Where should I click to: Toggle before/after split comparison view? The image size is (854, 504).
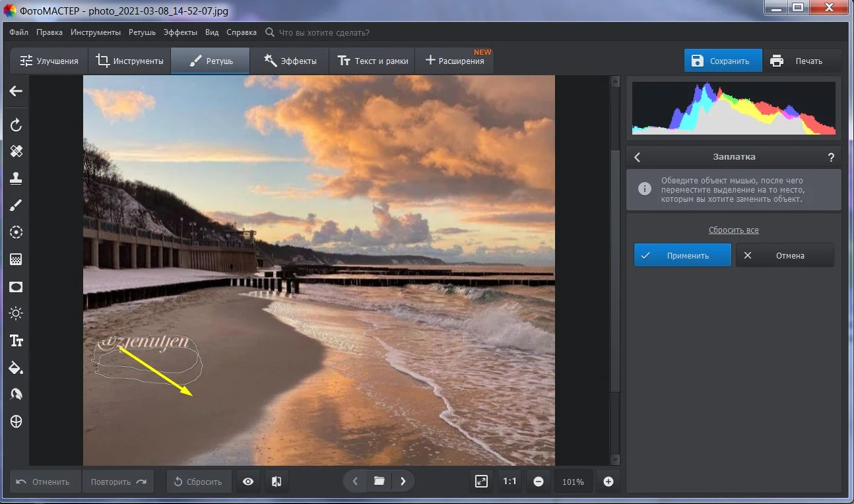pyautogui.click(x=275, y=482)
